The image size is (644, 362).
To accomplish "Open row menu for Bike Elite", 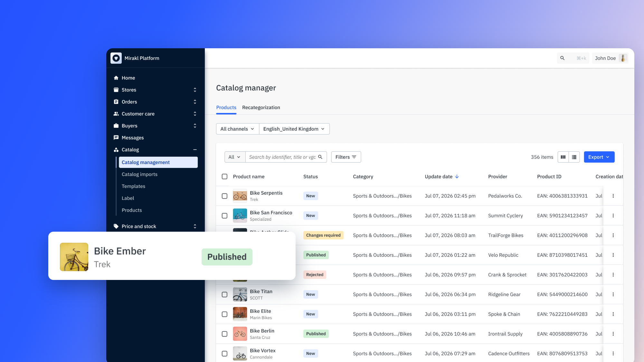I will pos(613,314).
